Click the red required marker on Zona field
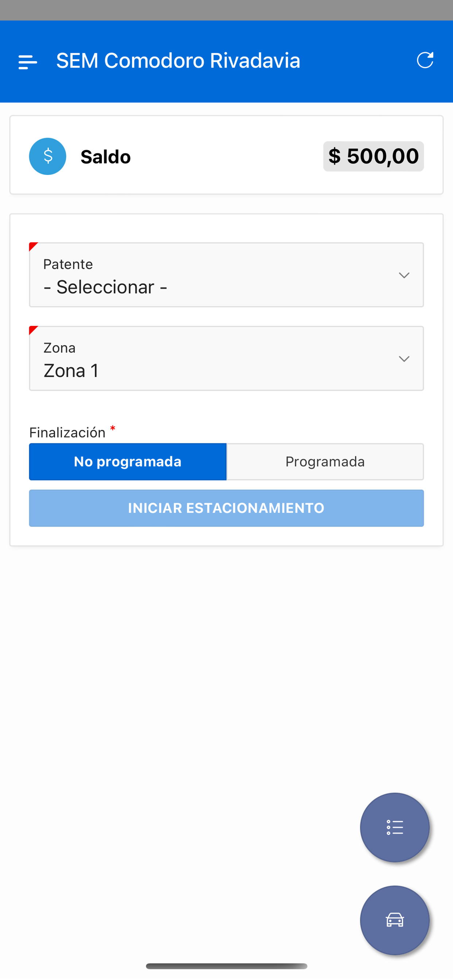The width and height of the screenshot is (453, 980). [33, 330]
